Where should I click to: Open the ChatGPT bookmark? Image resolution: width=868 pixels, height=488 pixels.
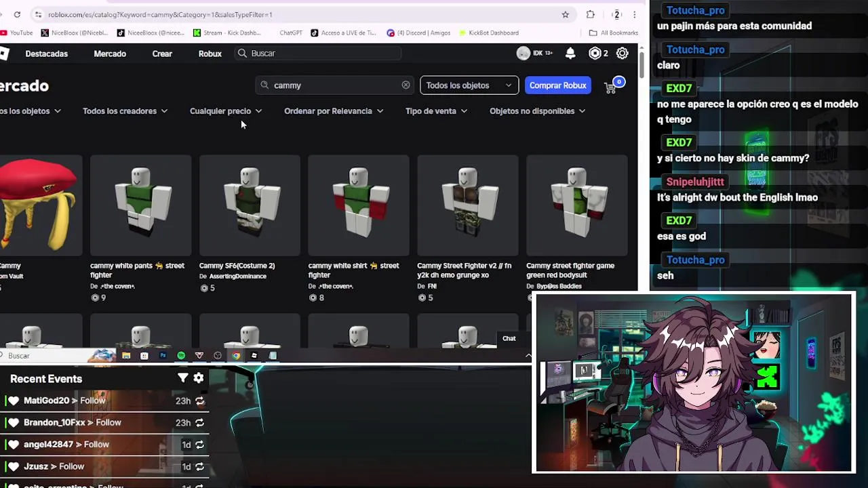[x=291, y=33]
